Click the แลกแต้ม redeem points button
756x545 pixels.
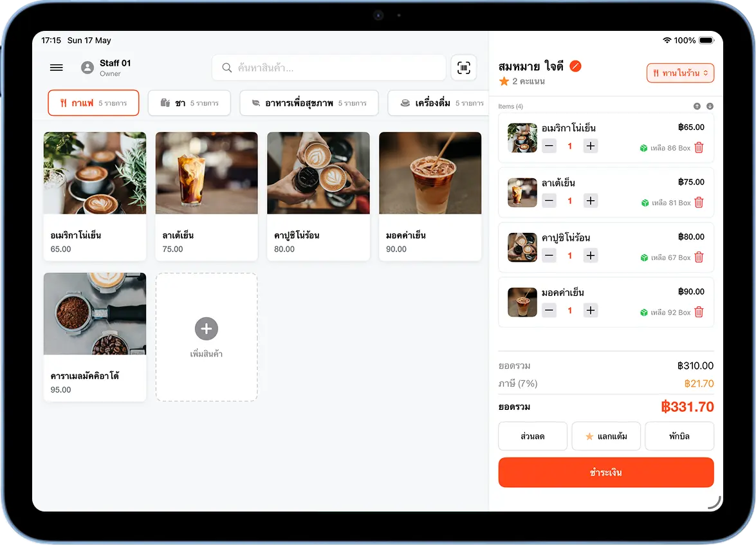[606, 436]
